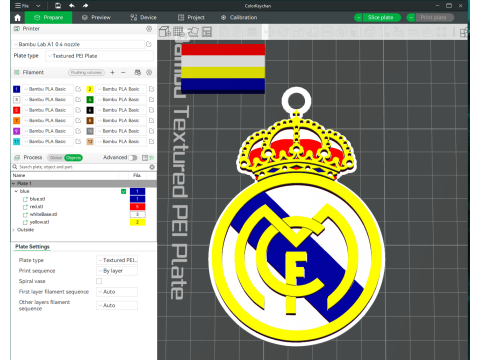Switch to the Calibration tab
The height and width of the screenshot is (360, 480).
coord(239,18)
